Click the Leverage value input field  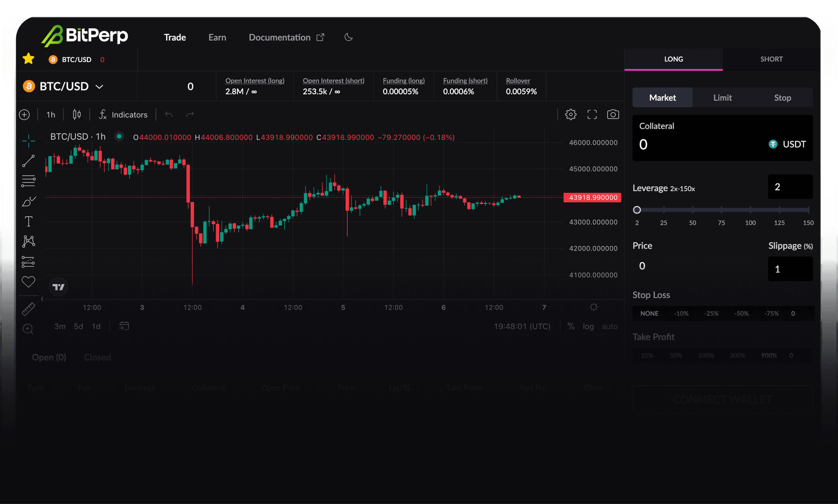[x=790, y=187]
